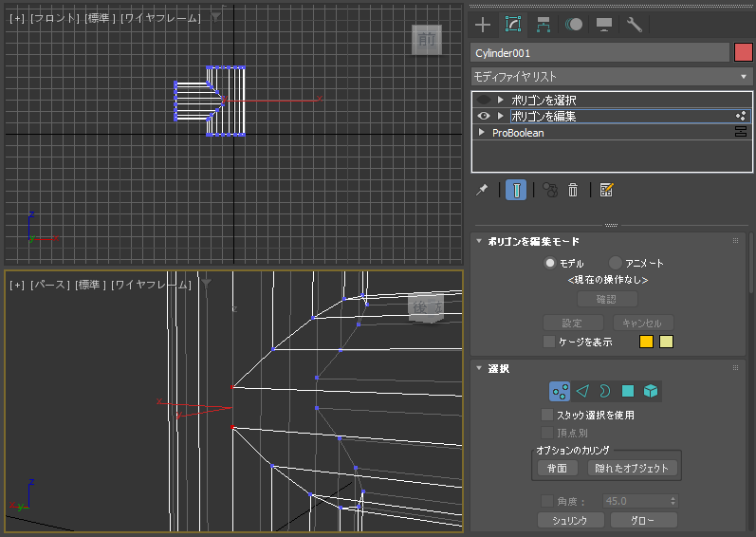Open the pale yellow cage color swatch

coord(666,342)
